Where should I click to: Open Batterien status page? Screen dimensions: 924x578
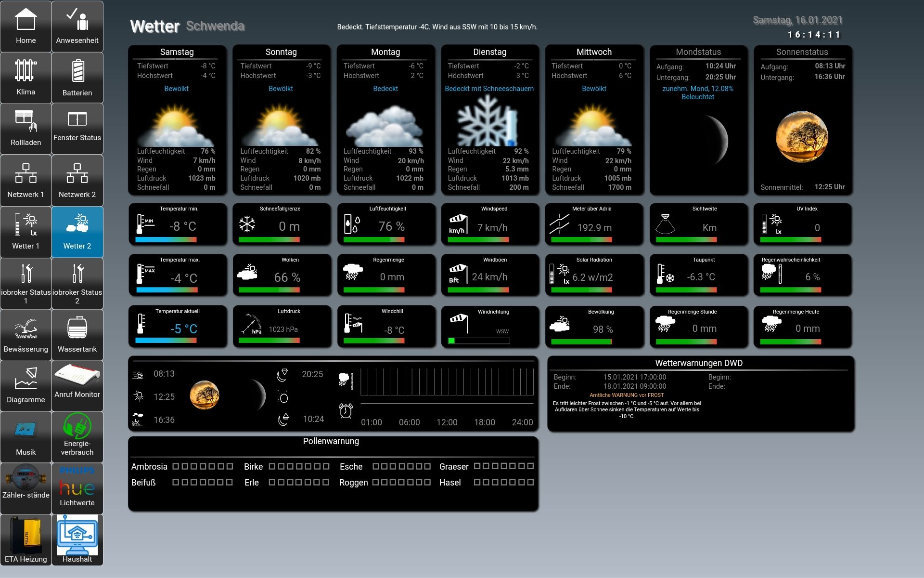coord(77,78)
